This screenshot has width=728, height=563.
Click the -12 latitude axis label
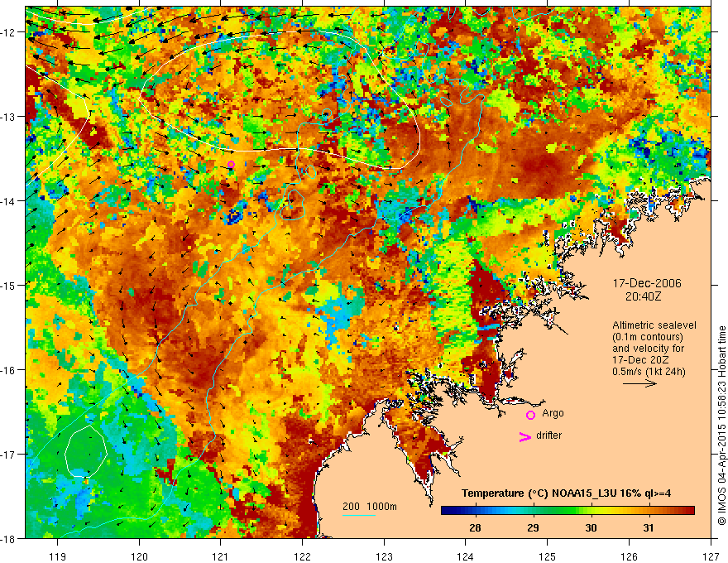9,32
